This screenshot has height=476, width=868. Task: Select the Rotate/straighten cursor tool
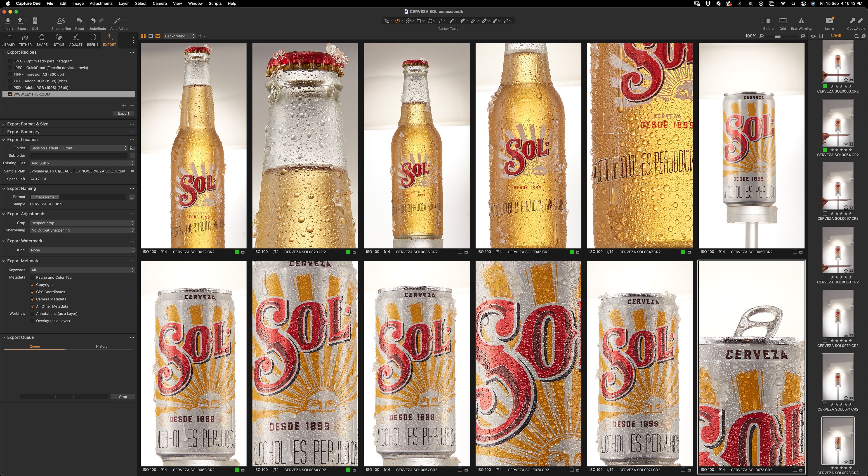[430, 21]
